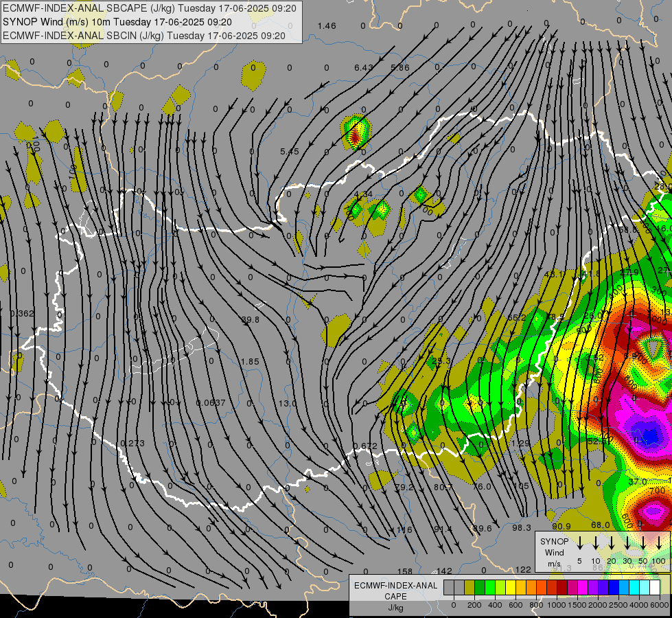Click the 'ECMWF-INDEX-ANAL CAPE' legend title
Screen dimensions: 672x618
click(395, 591)
